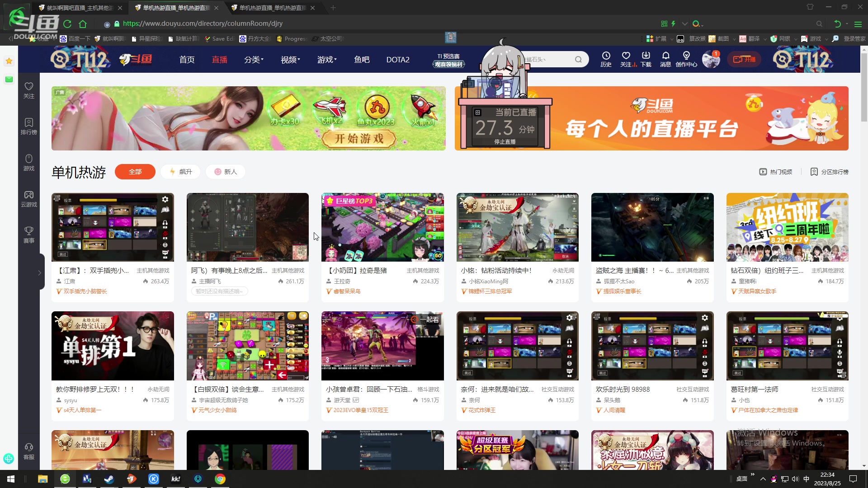
Task: Open 百度一下 bookmark
Action: point(75,39)
